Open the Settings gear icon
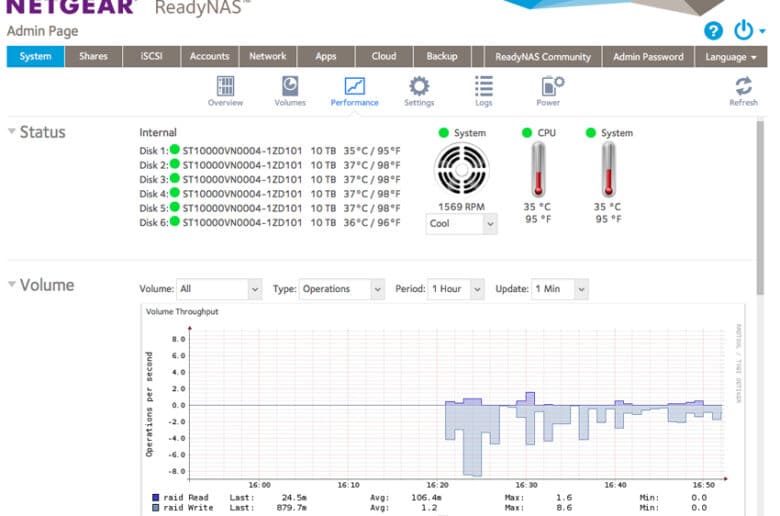 tap(419, 86)
